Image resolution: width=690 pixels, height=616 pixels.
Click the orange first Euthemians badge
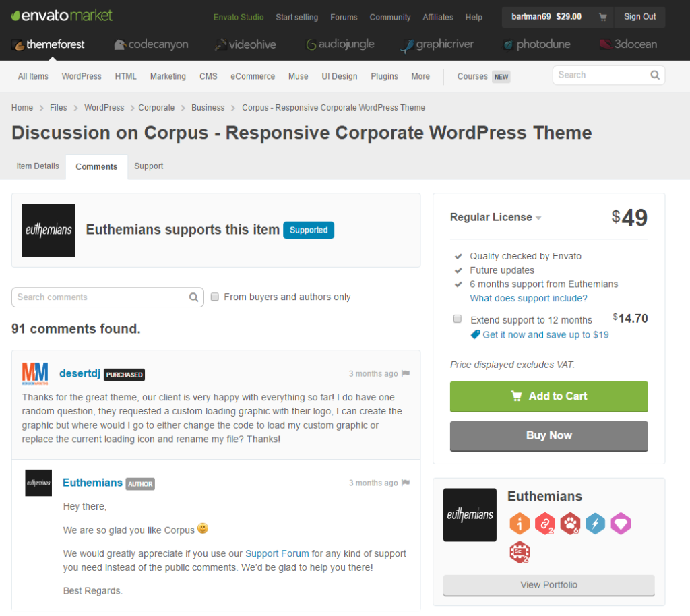[520, 524]
